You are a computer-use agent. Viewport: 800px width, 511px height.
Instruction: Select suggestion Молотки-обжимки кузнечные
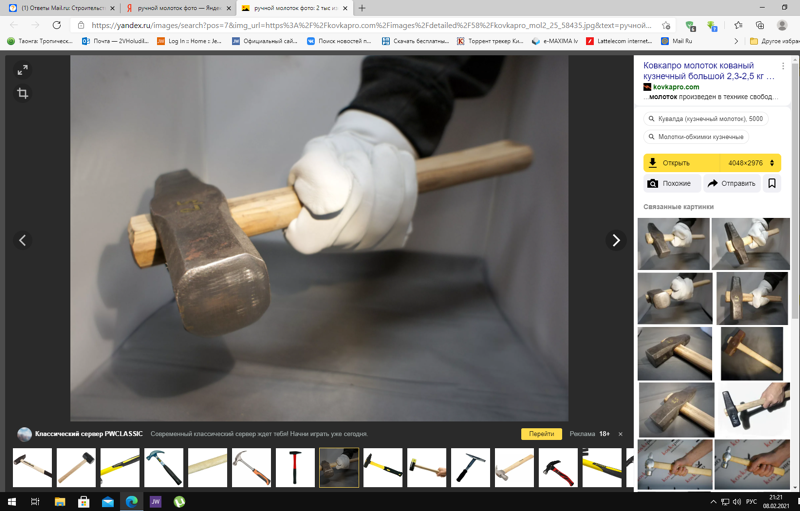(696, 137)
